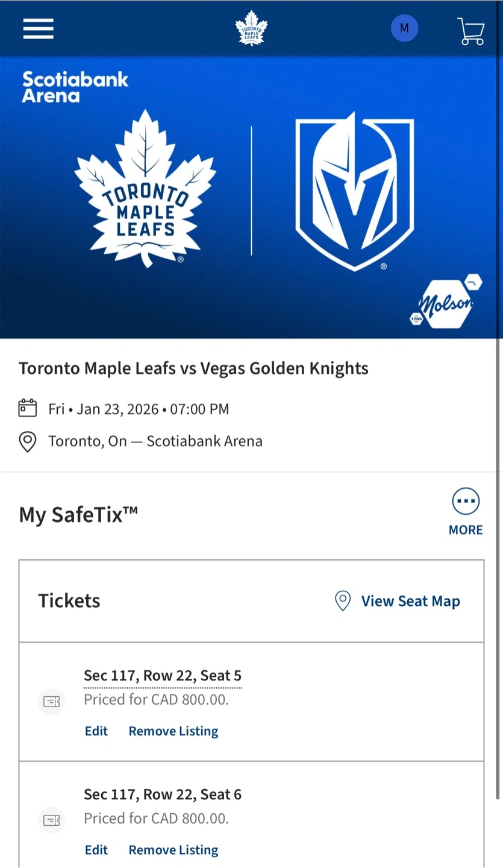Tap the Maple Leafs header logo

(251, 28)
